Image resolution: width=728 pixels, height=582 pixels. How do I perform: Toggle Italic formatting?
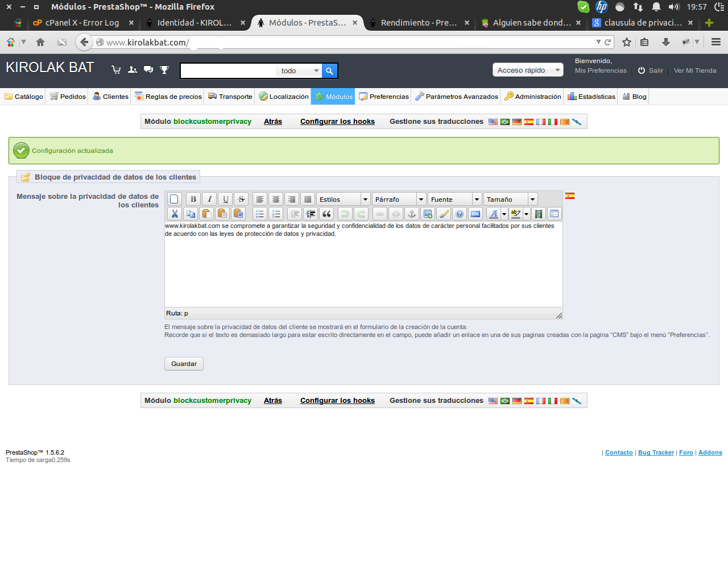(209, 199)
